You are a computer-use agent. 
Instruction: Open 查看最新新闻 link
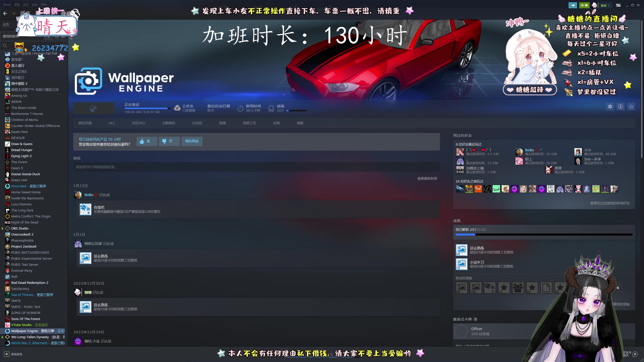[427, 178]
